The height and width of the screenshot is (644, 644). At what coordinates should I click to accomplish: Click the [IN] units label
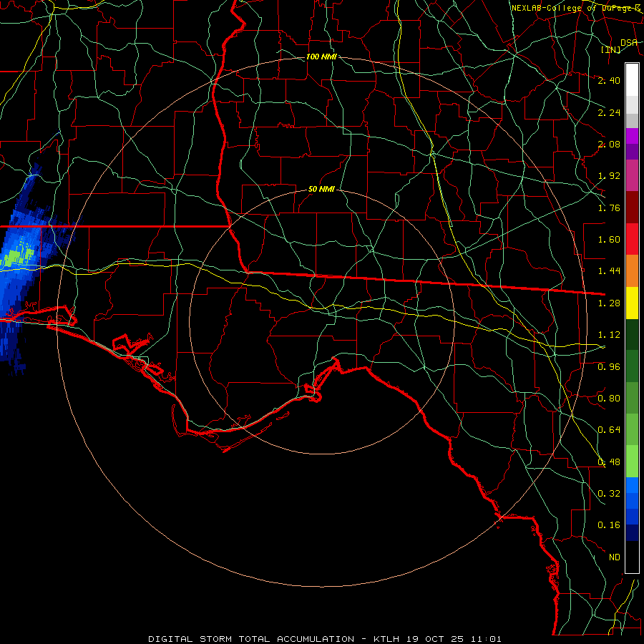coord(611,49)
